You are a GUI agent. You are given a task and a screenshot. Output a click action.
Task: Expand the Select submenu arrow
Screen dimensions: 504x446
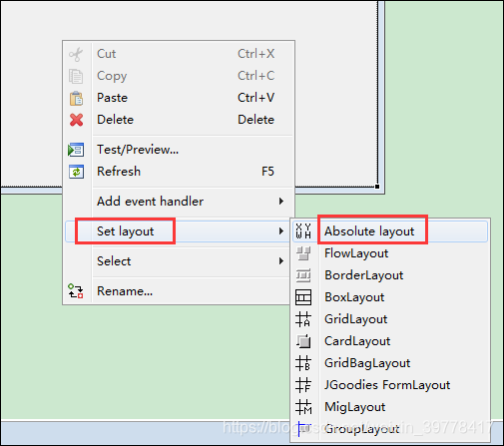point(281,261)
